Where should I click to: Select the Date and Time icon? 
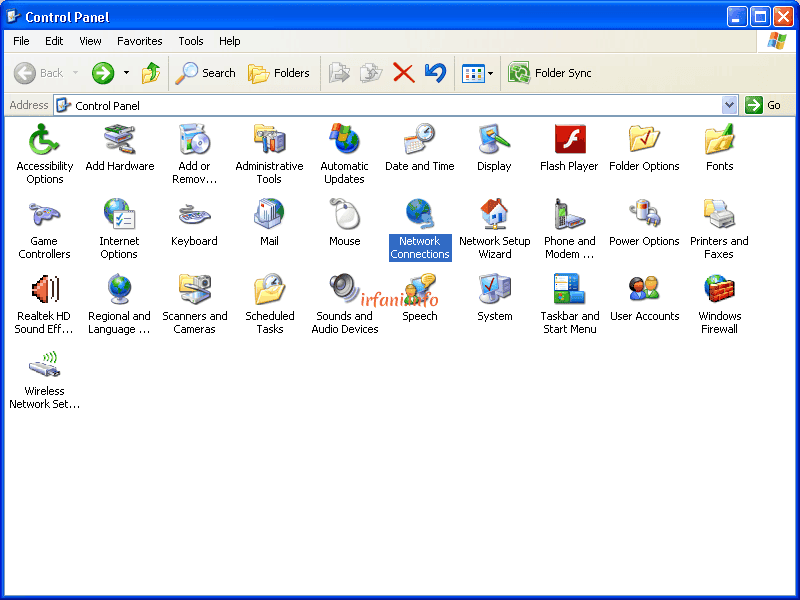point(419,140)
